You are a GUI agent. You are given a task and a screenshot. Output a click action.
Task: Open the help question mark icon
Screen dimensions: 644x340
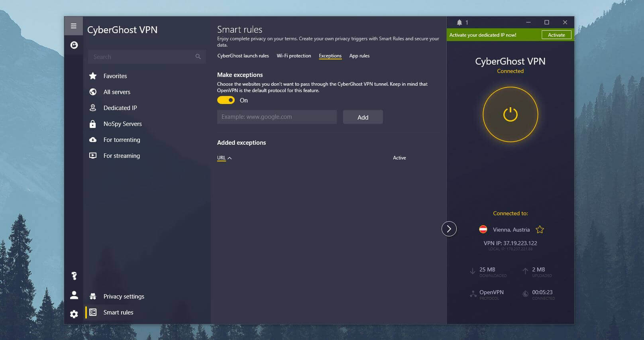74,276
